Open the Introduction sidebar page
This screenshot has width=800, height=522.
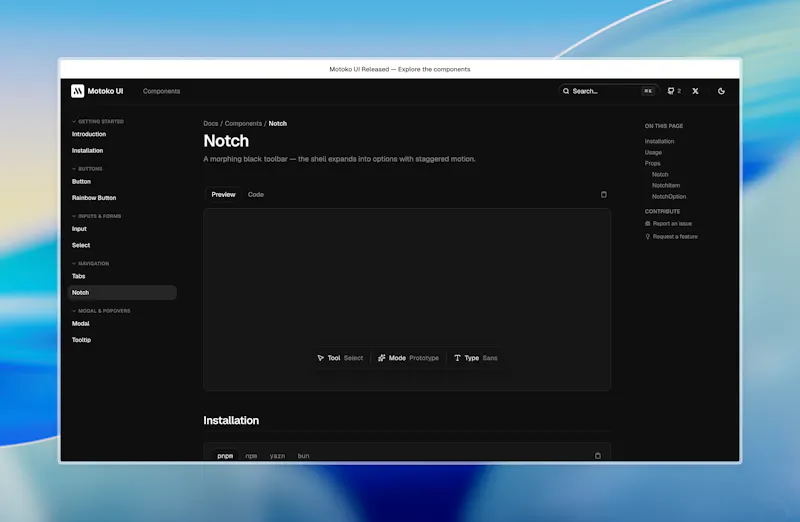(89, 134)
